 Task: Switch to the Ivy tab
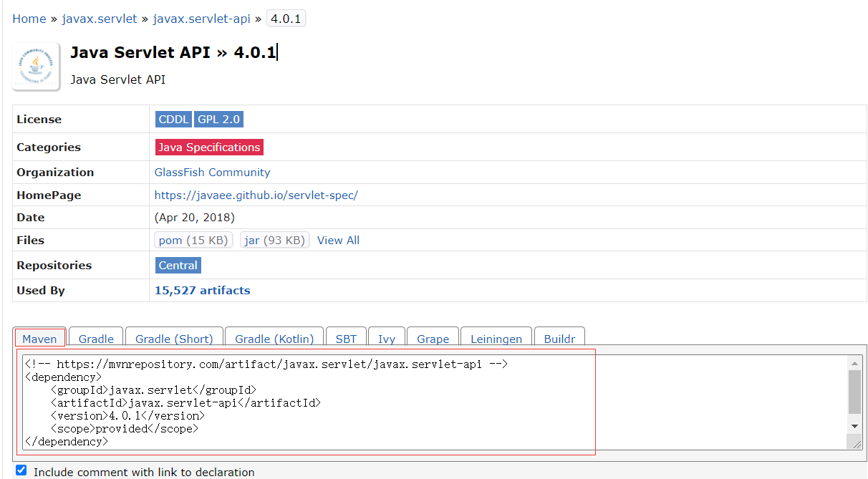pyautogui.click(x=387, y=338)
